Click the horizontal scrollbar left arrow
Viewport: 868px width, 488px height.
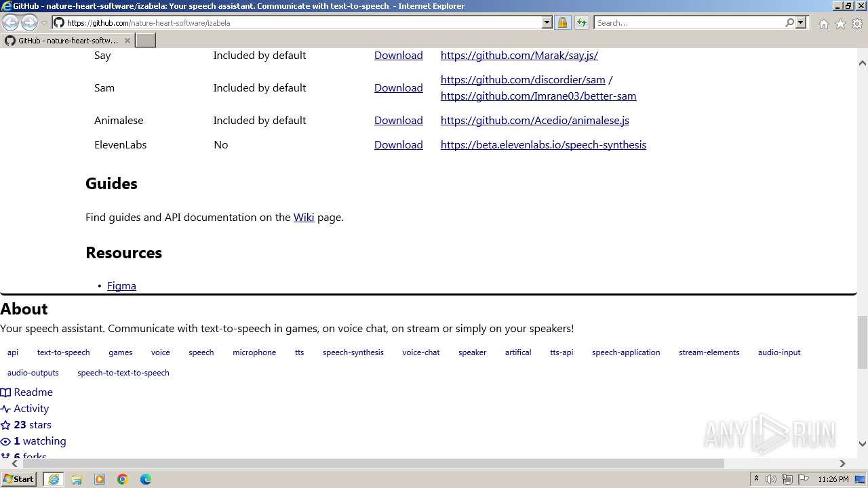click(15, 464)
